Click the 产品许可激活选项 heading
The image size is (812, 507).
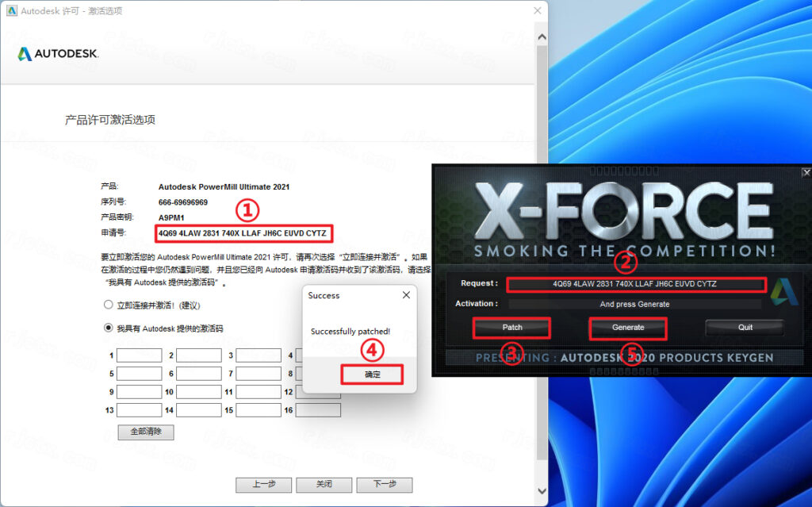[109, 120]
